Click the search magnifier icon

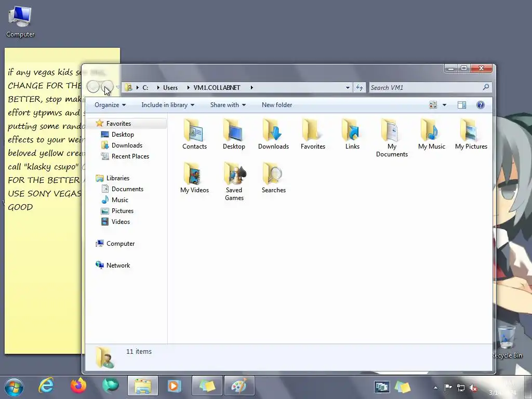coord(486,87)
